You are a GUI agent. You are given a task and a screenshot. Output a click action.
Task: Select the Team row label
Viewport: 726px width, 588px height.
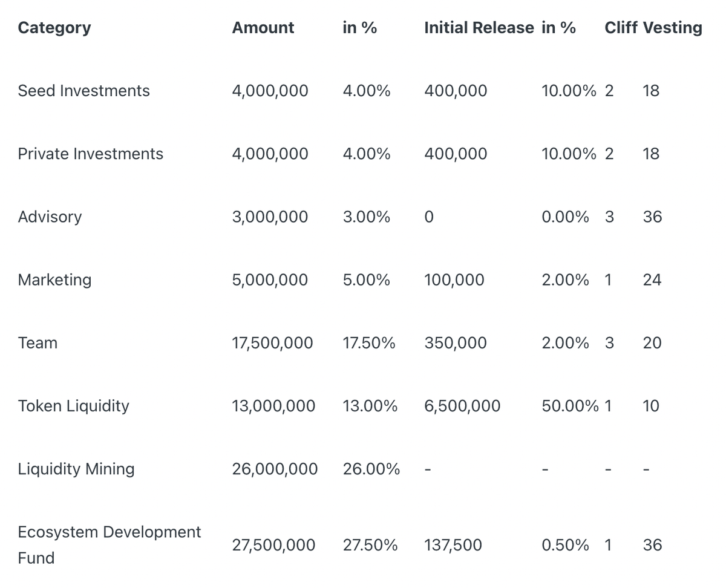[38, 343]
